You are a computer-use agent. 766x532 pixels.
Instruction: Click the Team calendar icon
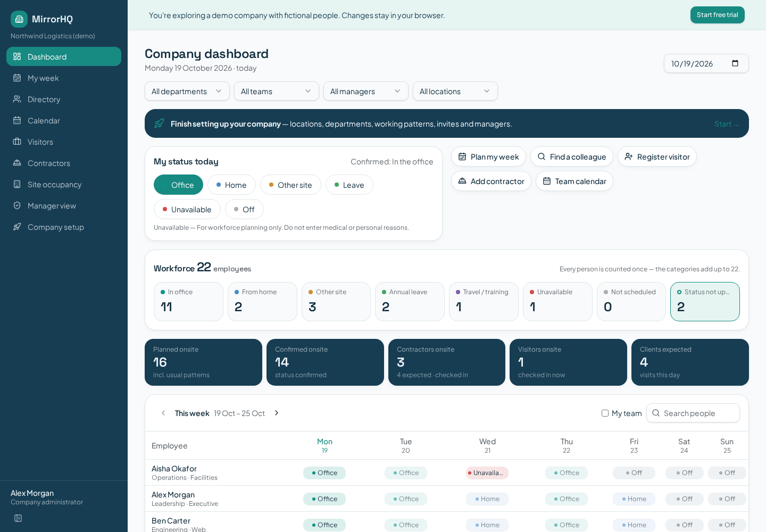point(547,181)
